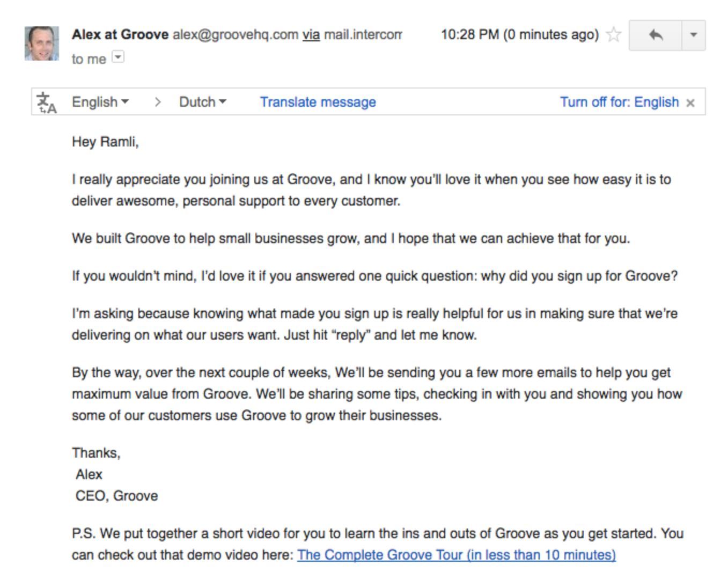This screenshot has height=580, width=728.
Task: Click the sender's profile photo
Action: pos(42,43)
